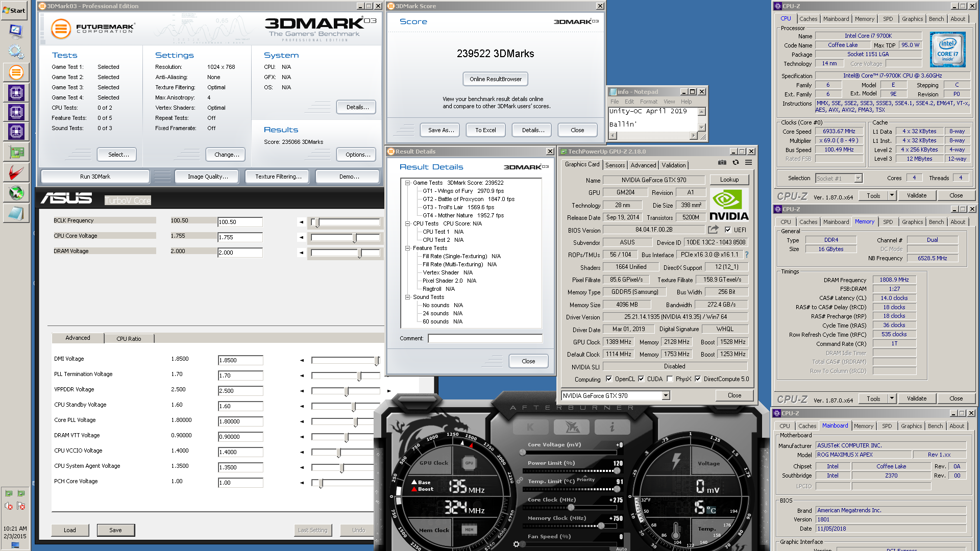Viewport: 980px width, 551px height.
Task: Click the Save button in TurboV Core
Action: point(115,530)
